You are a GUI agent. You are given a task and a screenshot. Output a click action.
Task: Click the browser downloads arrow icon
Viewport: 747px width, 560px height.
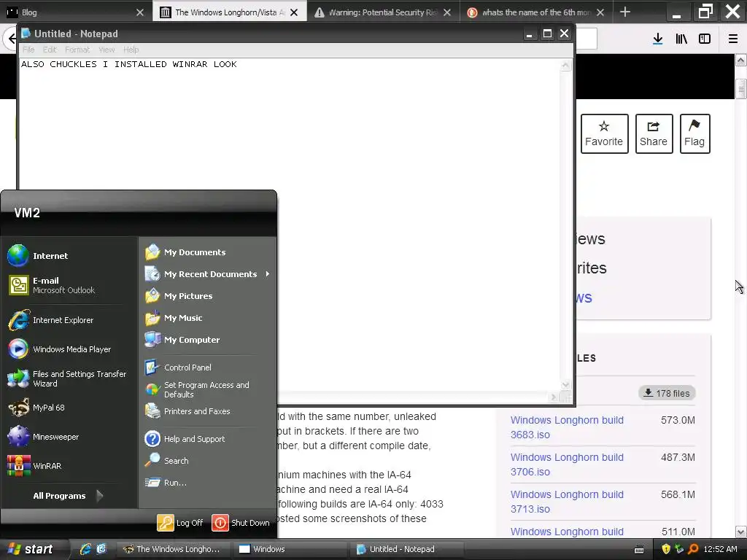[657, 39]
